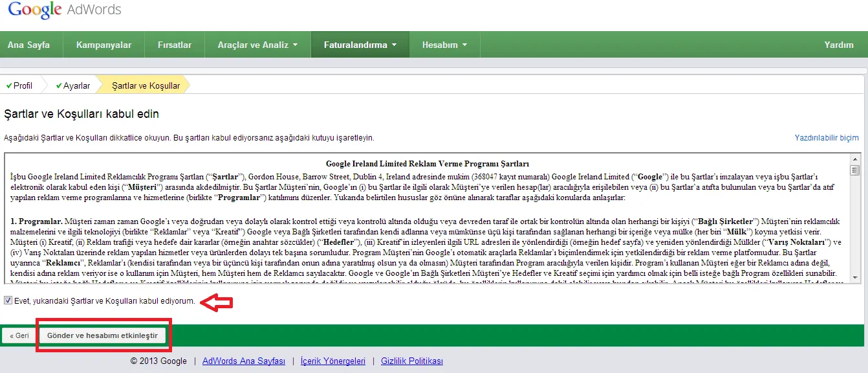The image size is (868, 373).
Task: Open the Yazdırılabilir biçim link
Action: (827, 138)
